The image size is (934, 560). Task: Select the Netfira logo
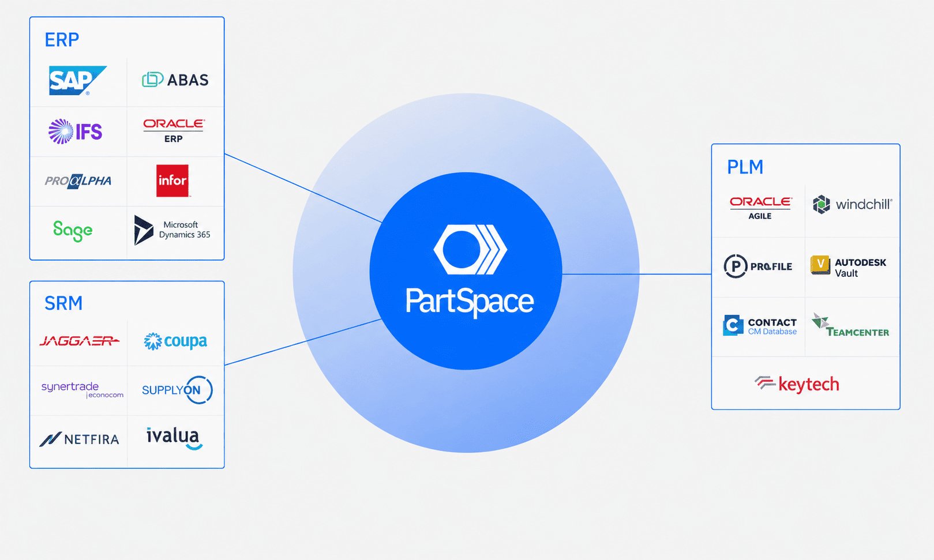click(80, 439)
